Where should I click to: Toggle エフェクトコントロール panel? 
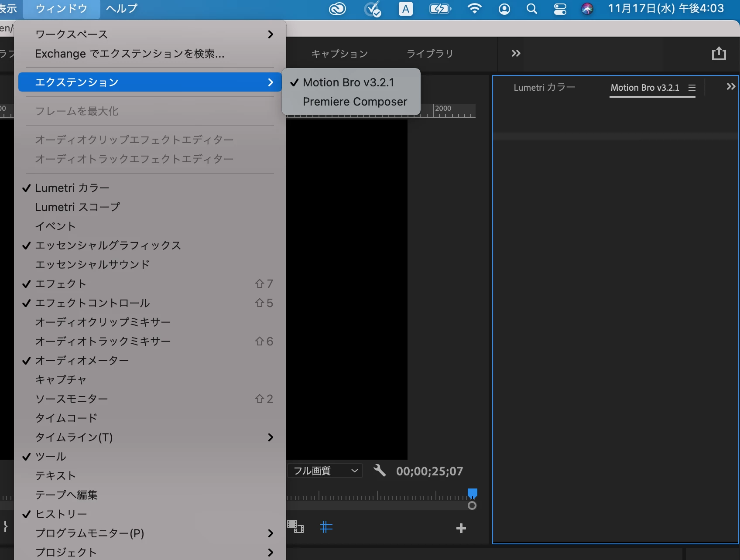150,303
